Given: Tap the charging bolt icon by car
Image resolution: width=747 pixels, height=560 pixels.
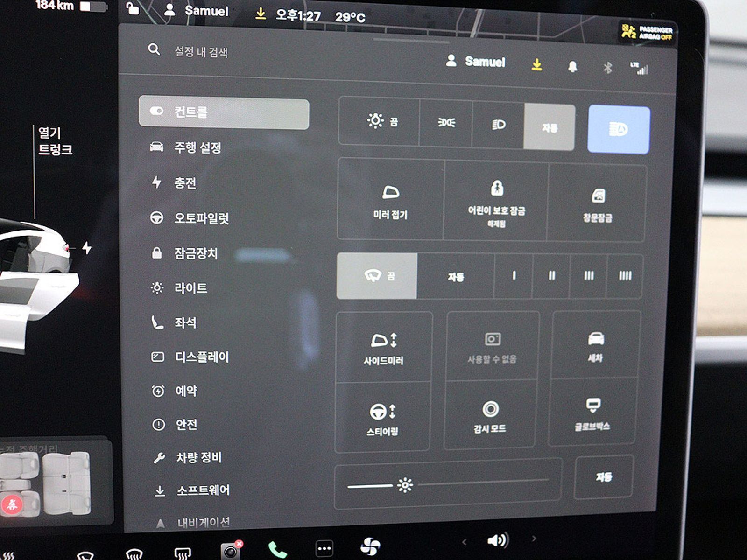Looking at the screenshot, I should 87,247.
